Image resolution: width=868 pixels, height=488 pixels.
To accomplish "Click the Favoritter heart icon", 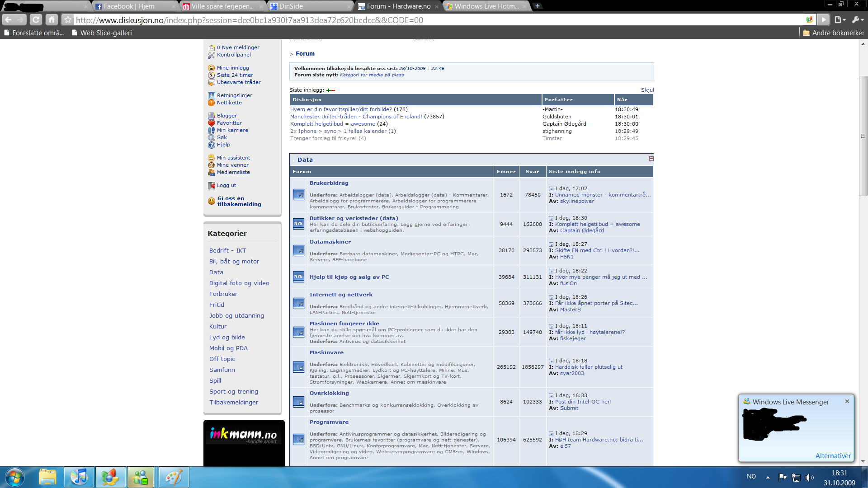I will click(211, 123).
